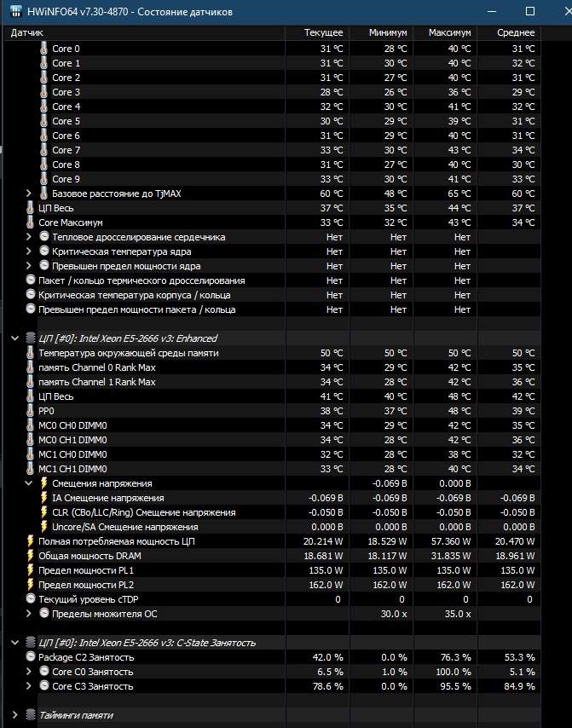
Task: Select Предел мощности PL1 row
Action: [x=273, y=570]
